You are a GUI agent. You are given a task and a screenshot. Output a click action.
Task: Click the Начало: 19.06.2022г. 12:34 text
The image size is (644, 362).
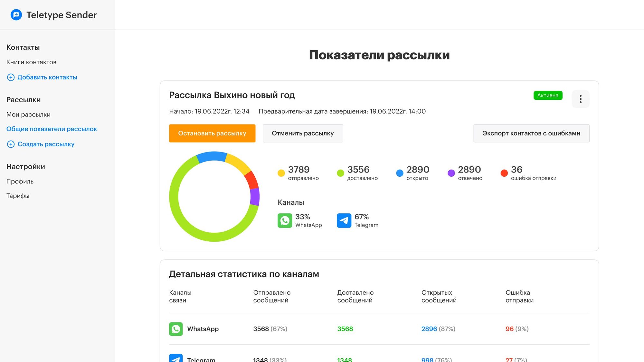click(x=209, y=111)
